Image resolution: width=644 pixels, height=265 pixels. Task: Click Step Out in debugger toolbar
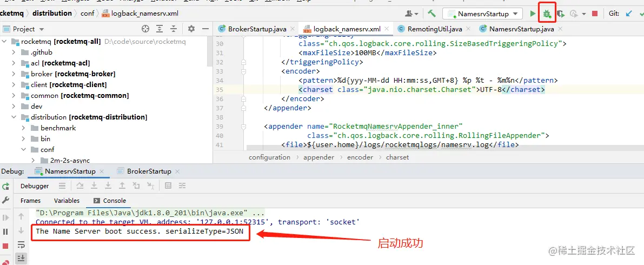click(x=122, y=186)
